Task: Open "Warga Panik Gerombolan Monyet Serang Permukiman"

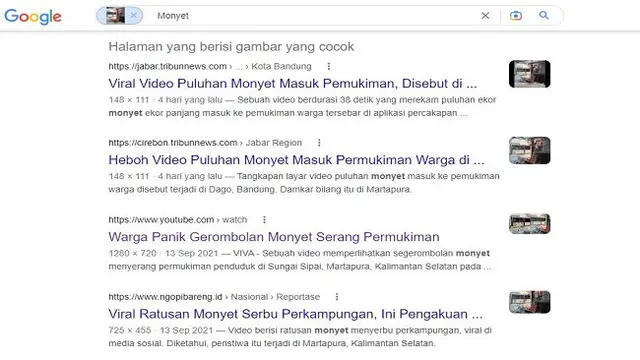Action: [274, 237]
